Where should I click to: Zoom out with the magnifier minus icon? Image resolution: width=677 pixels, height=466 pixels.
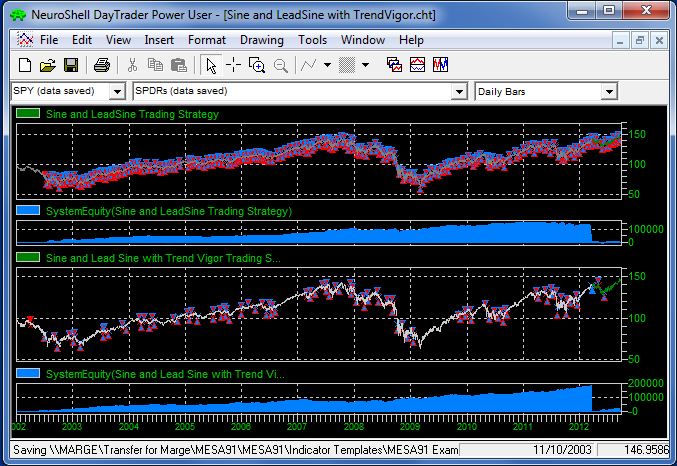(x=281, y=66)
